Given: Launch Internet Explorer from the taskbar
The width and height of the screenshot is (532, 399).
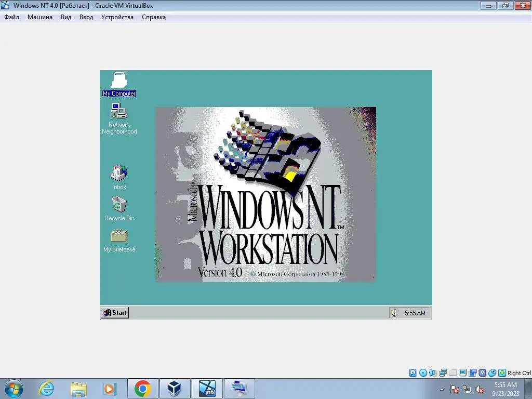Looking at the screenshot, I should coord(46,389).
